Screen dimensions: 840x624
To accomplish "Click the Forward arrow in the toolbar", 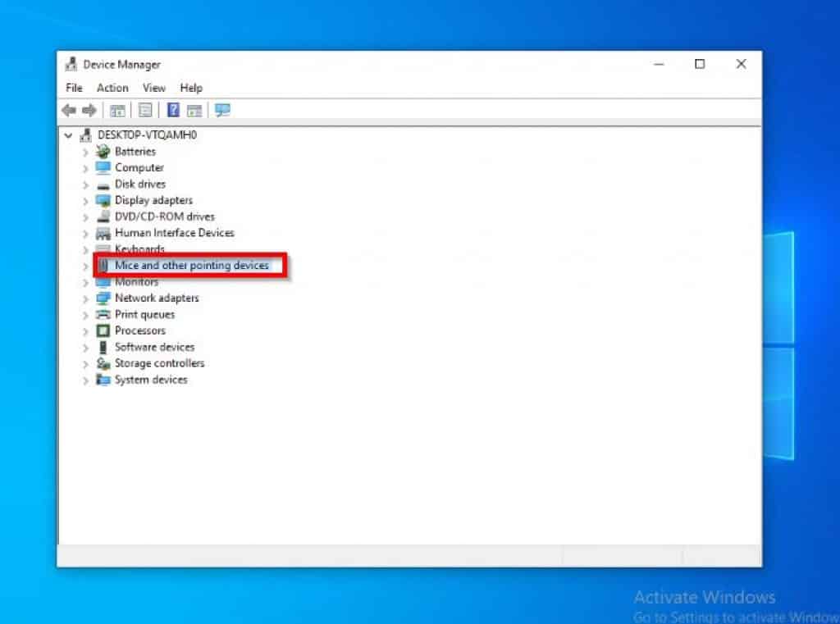I will (x=89, y=111).
